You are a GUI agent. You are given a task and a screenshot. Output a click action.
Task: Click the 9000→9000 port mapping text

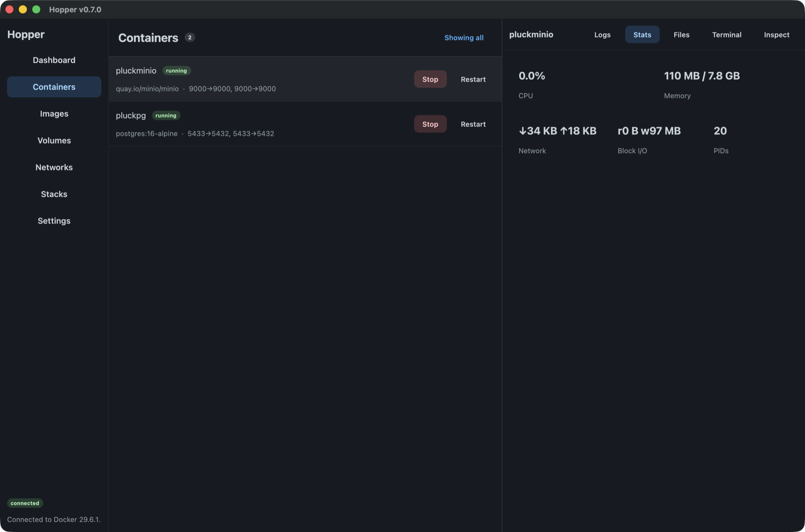pyautogui.click(x=232, y=89)
